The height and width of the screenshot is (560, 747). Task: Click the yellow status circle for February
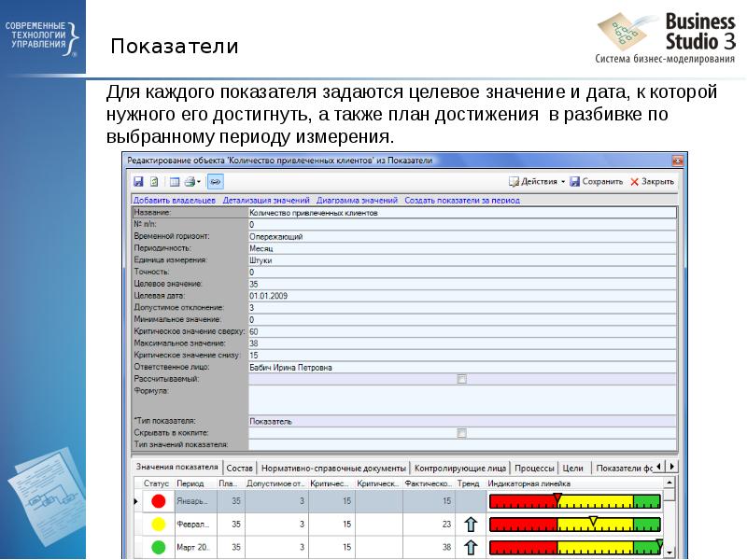[x=158, y=525]
